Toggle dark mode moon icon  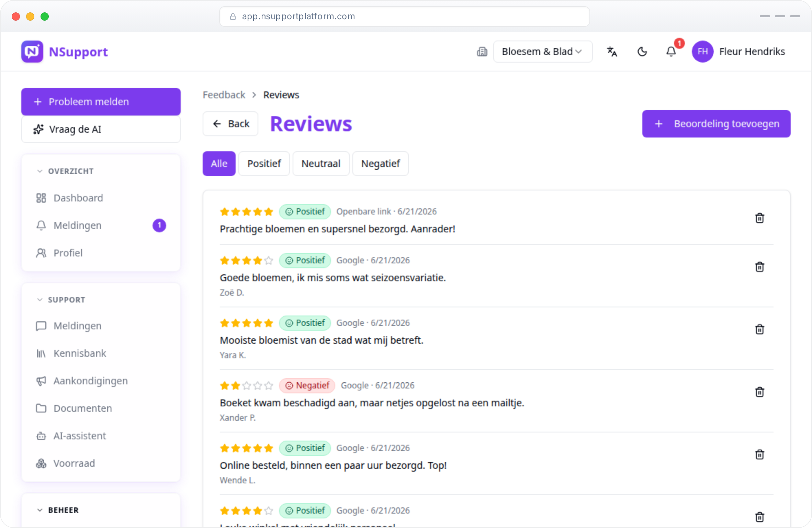coord(642,52)
